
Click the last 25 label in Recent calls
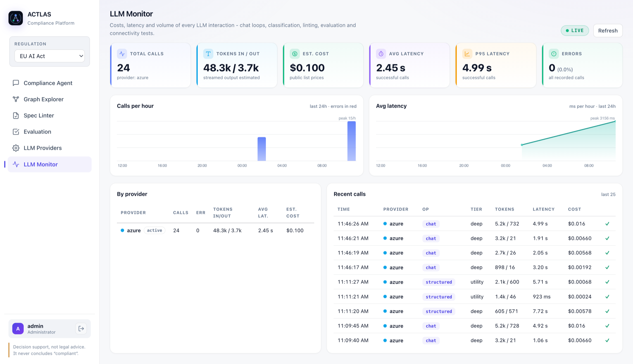point(608,194)
